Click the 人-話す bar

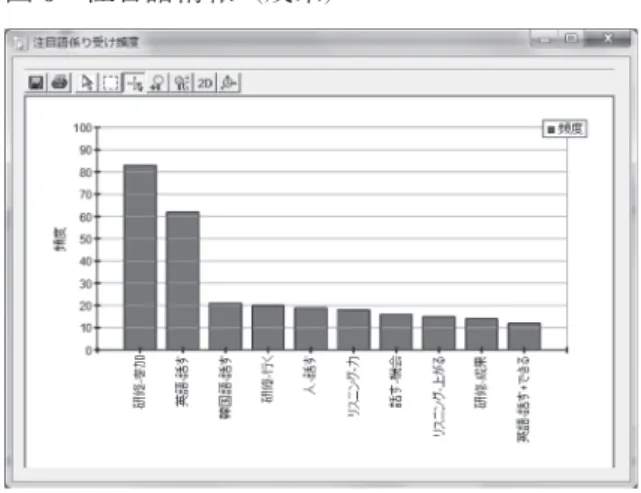[x=311, y=328]
